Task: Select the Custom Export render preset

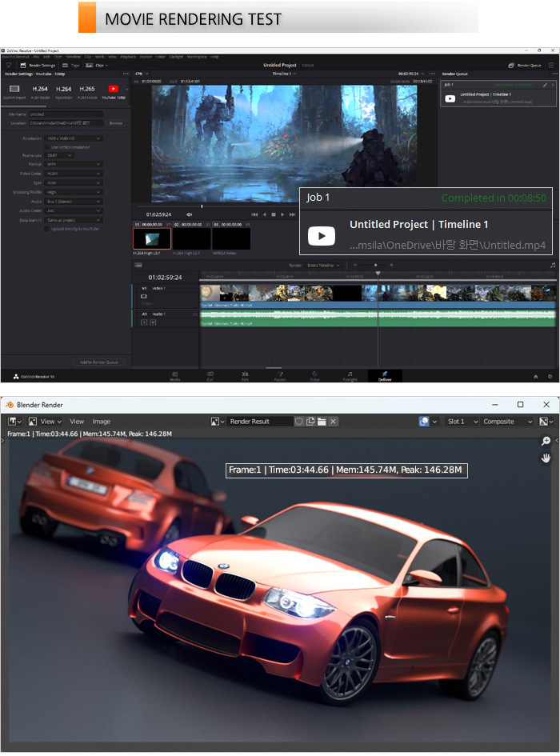Action: pyautogui.click(x=14, y=92)
